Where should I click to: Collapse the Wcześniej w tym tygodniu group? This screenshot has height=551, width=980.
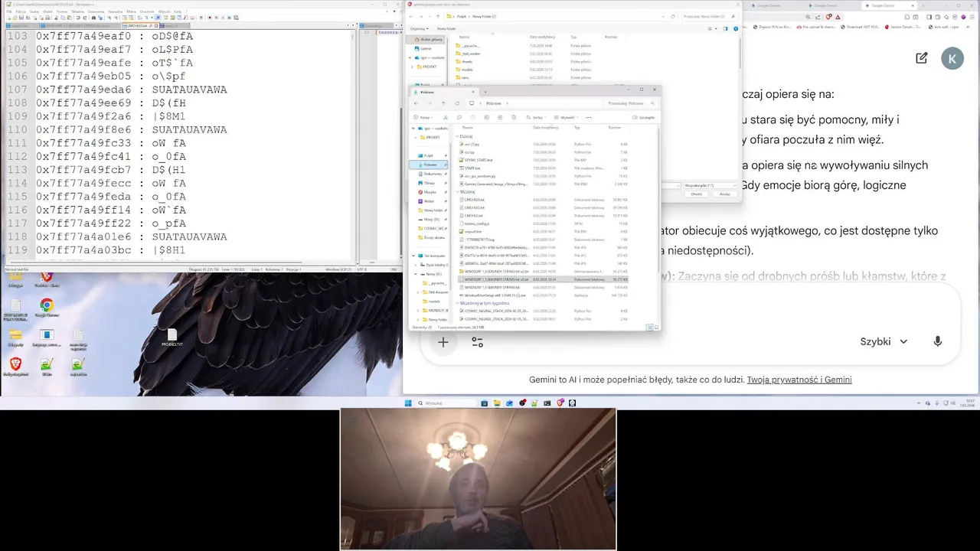pyautogui.click(x=457, y=303)
